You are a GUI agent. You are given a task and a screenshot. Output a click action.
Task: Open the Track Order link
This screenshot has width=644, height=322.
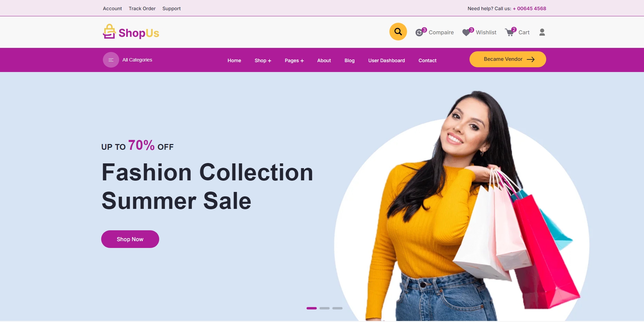click(142, 8)
